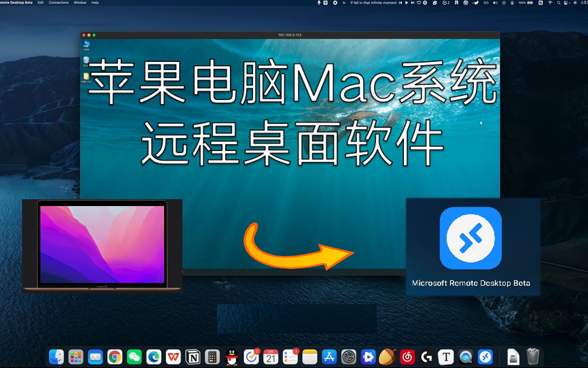The height and width of the screenshot is (368, 588).
Task: Open battery status showing 100%
Action: pyautogui.click(x=526, y=3)
